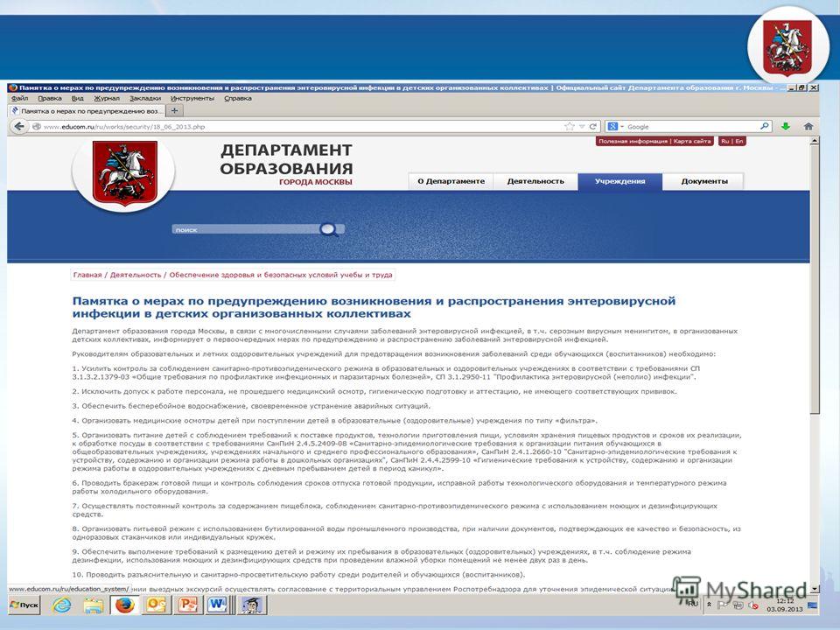Open the file explorer folder on the taskbar

[x=94, y=605]
